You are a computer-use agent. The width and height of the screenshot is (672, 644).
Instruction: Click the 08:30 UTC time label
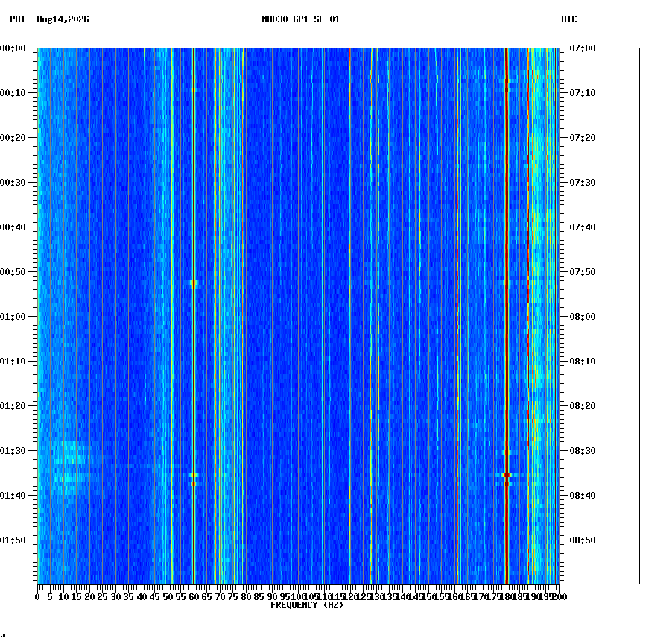(583, 451)
